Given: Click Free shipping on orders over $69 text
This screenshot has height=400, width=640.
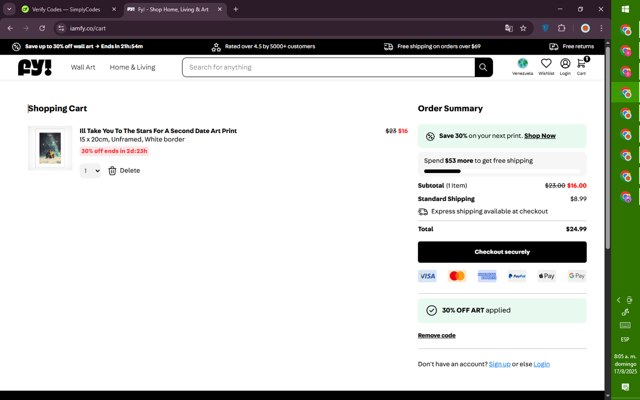Looking at the screenshot, I should (x=439, y=46).
